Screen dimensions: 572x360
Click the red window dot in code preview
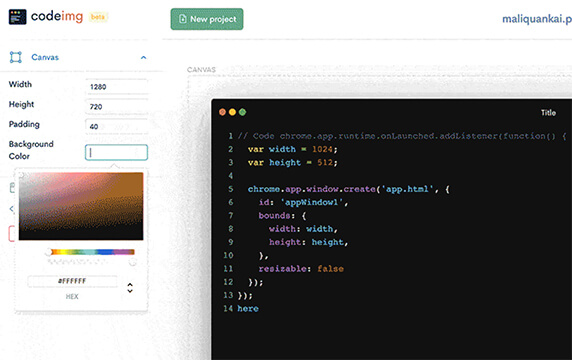click(222, 112)
